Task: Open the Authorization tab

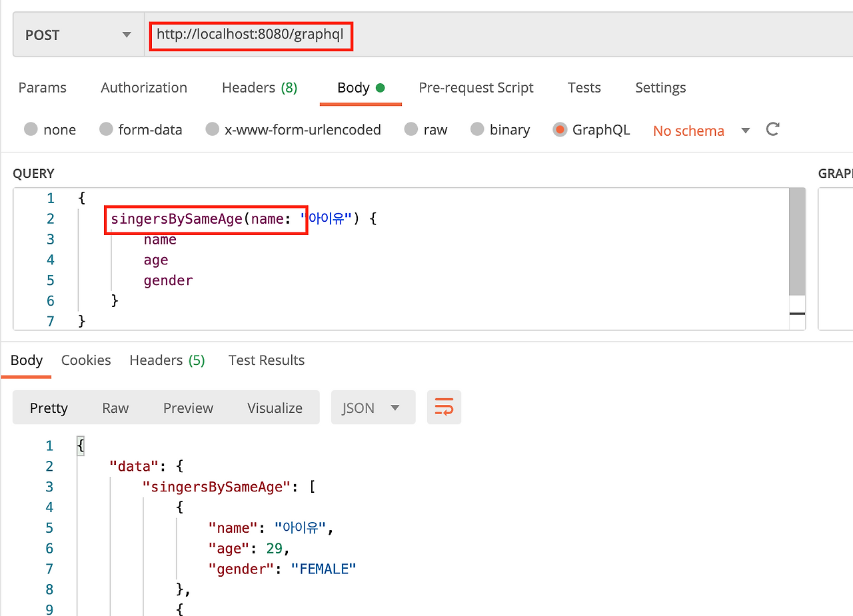Action: click(x=143, y=87)
